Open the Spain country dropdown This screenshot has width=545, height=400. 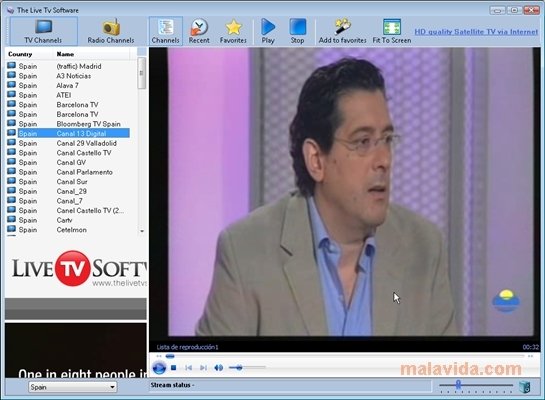(73, 387)
